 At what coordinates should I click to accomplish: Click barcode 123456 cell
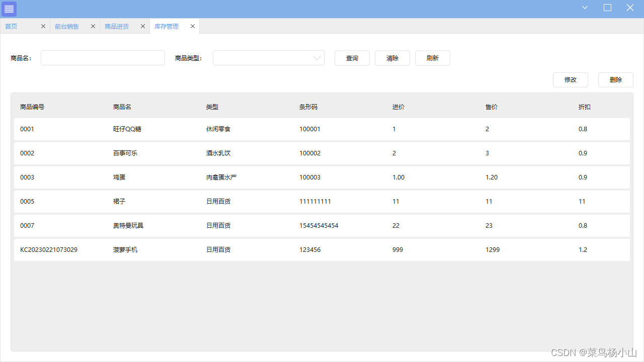click(x=310, y=250)
